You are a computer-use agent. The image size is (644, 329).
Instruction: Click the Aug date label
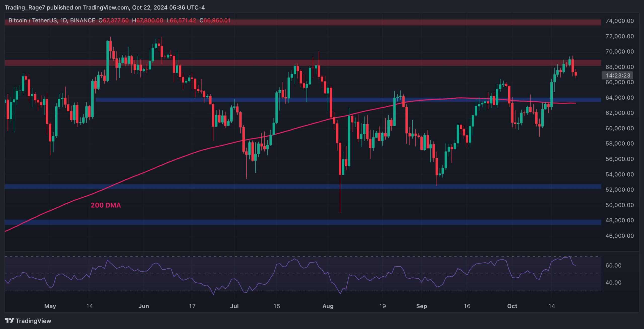328,306
